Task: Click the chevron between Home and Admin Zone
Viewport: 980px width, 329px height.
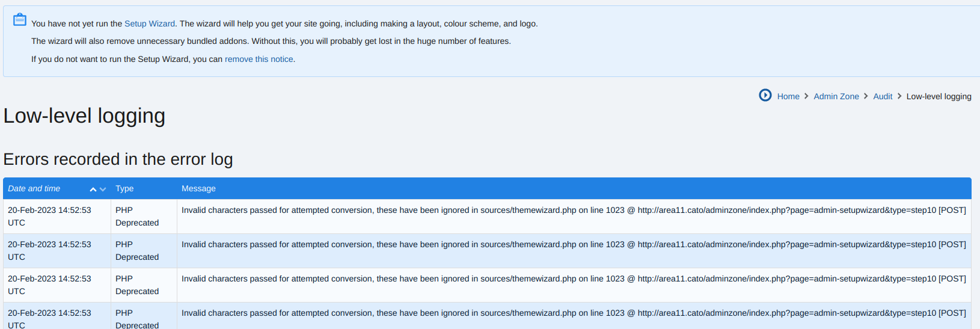Action: 806,96
